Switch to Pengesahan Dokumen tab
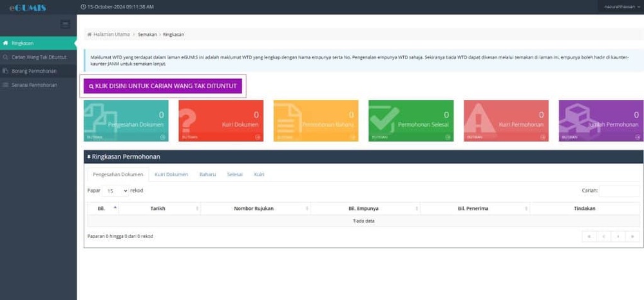This screenshot has height=300, width=644. 118,174
